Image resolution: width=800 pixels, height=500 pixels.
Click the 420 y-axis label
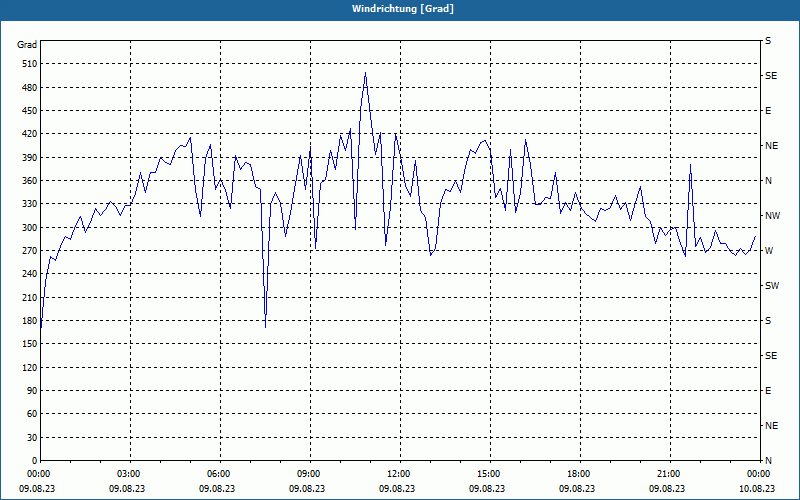coord(30,134)
